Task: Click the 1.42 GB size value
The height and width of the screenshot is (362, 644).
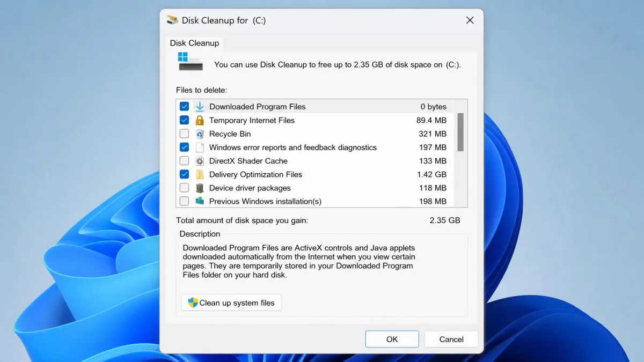Action: (x=431, y=174)
